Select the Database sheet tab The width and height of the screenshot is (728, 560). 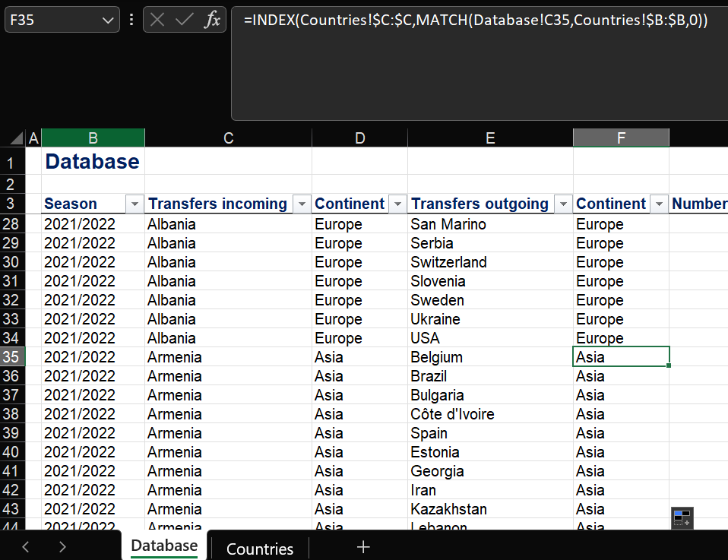(163, 545)
